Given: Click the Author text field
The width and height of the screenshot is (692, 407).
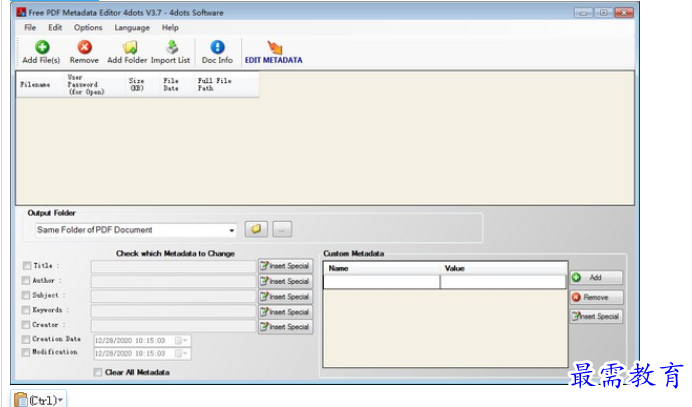Looking at the screenshot, I should [173, 281].
